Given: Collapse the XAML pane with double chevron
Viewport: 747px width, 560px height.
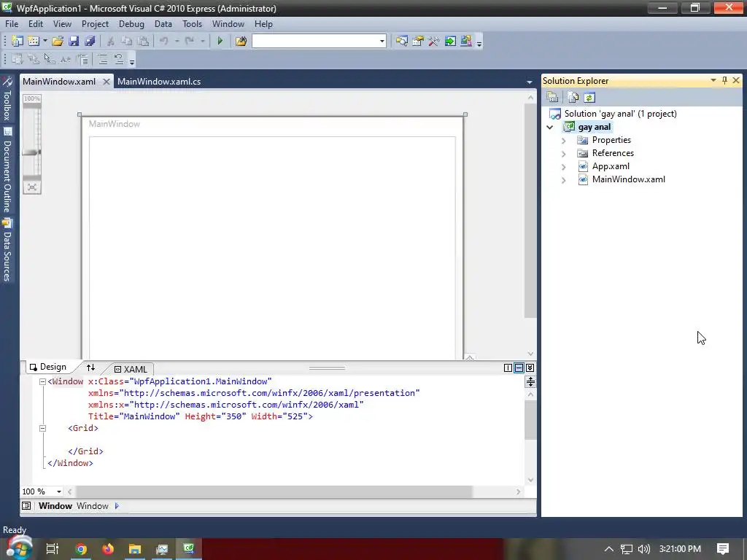Looking at the screenshot, I should pos(530,367).
